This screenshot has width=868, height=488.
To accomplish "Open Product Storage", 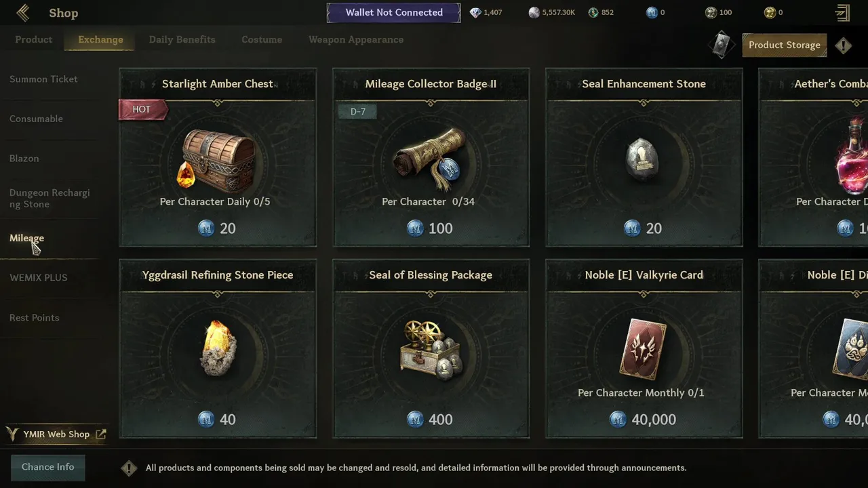I will click(785, 45).
